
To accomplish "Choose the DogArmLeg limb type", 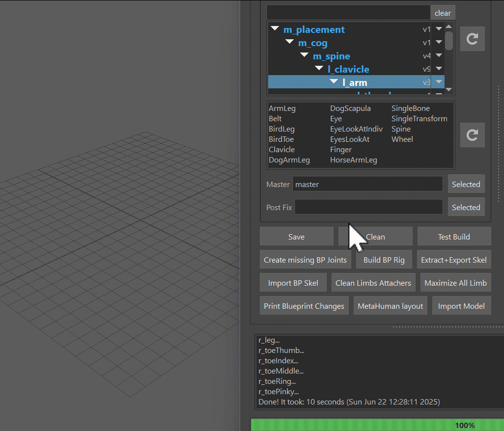I will [289, 160].
